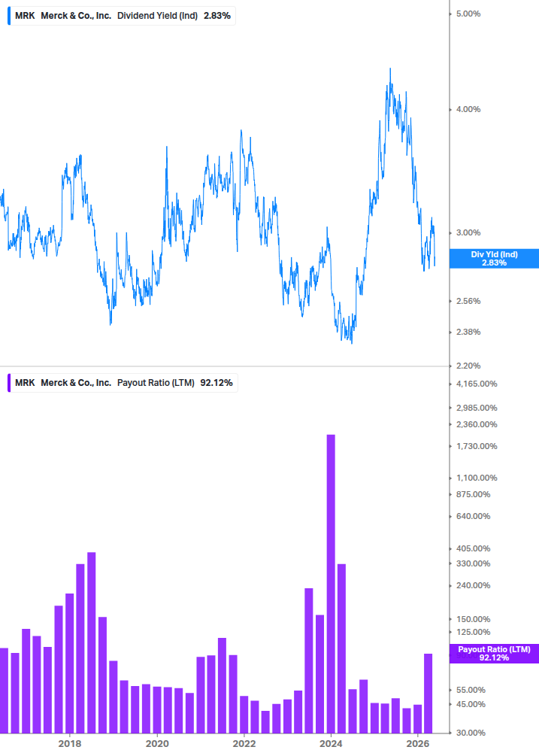Viewport: 539px width, 756px height.
Task: Click the Div Yld (Ind) 2.83% value tag
Action: tap(494, 259)
